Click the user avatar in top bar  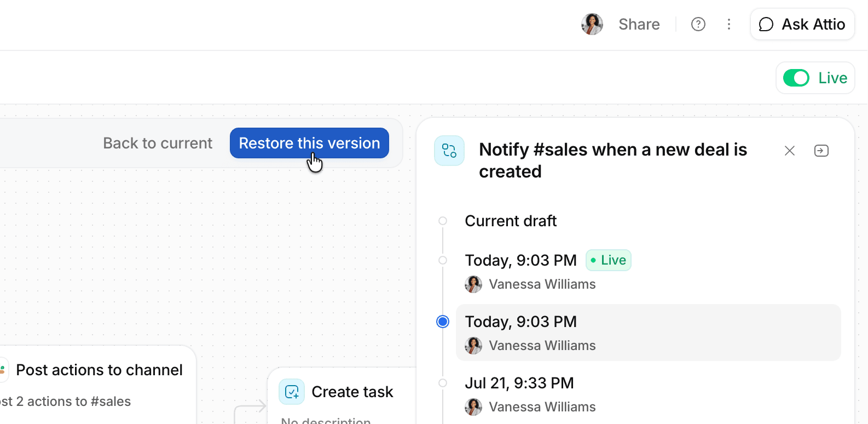point(592,24)
